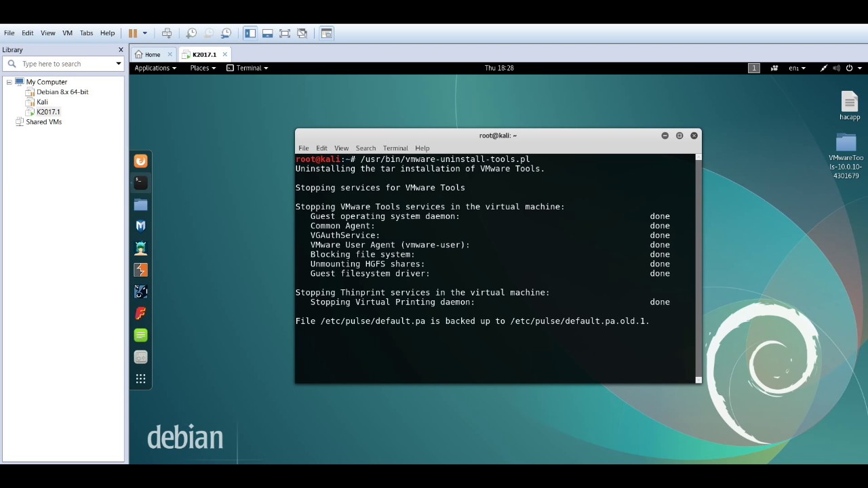This screenshot has height=488, width=868.
Task: Open the Terminal icon in the dock
Action: [140, 182]
